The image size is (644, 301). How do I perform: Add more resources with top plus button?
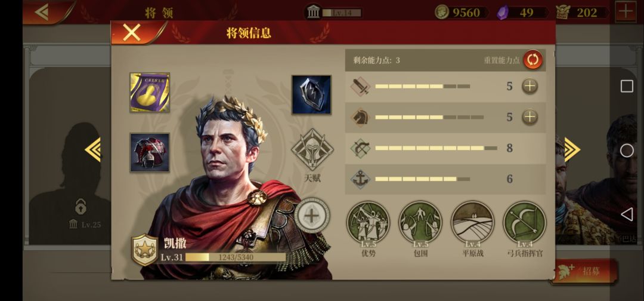pyautogui.click(x=626, y=11)
